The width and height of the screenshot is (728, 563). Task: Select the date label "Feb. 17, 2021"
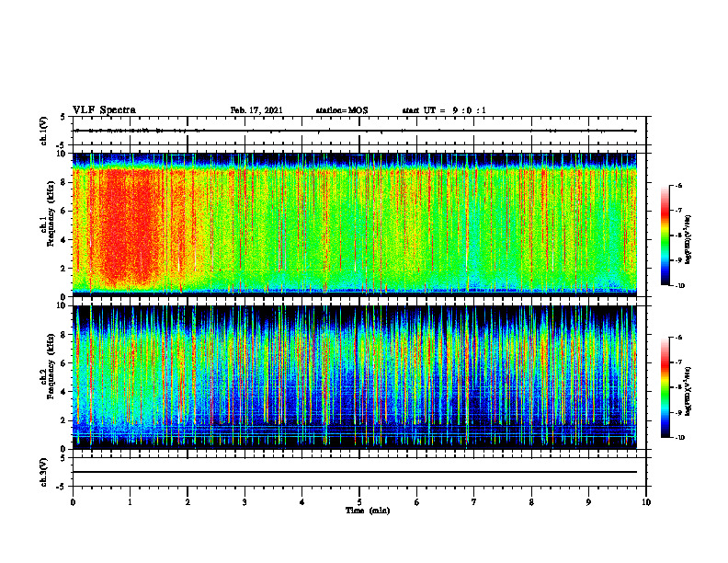(256, 110)
